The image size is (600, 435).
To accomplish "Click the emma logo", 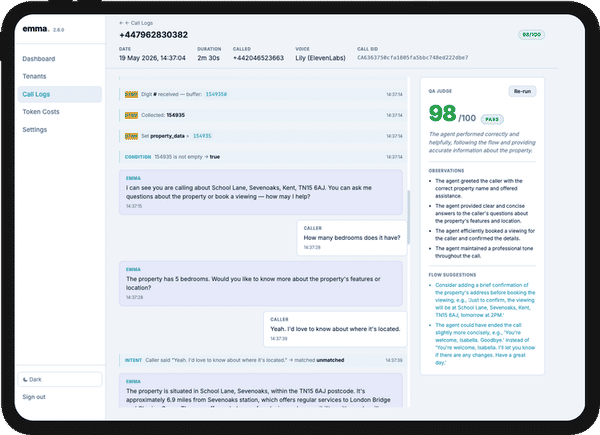I will point(36,29).
